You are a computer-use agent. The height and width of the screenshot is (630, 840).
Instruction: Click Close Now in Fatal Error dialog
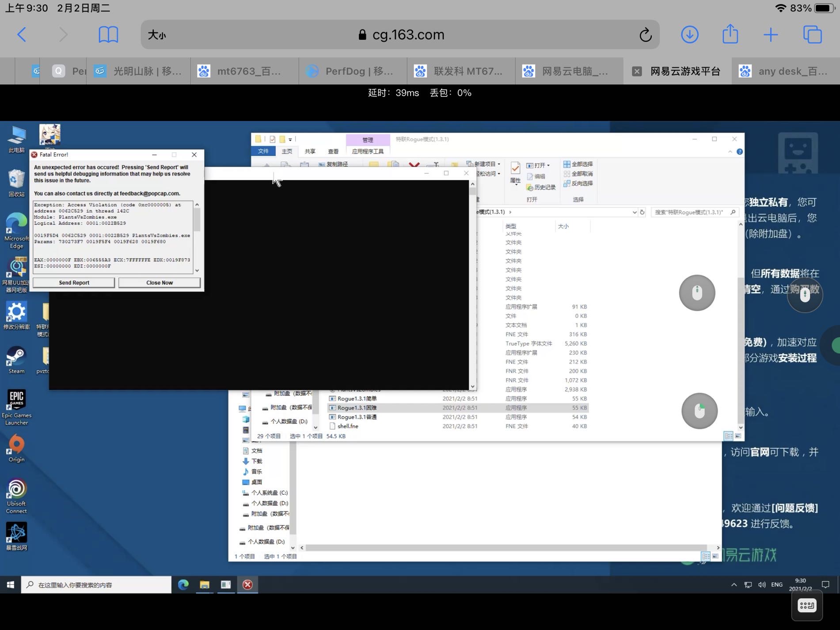click(160, 283)
